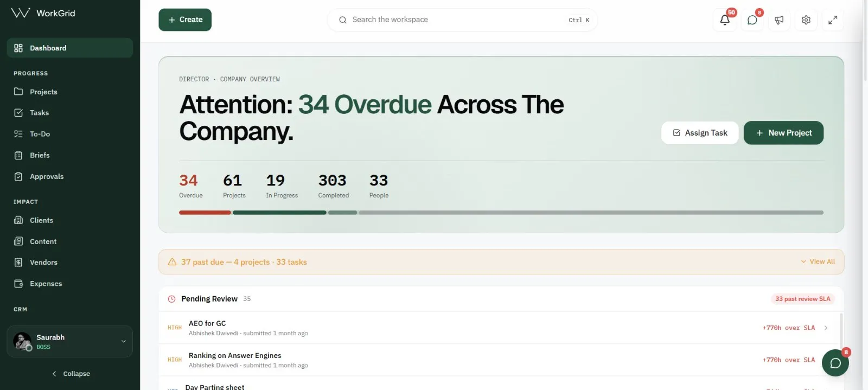Image resolution: width=868 pixels, height=390 pixels.
Task: Click the Clients building icon
Action: (18, 220)
